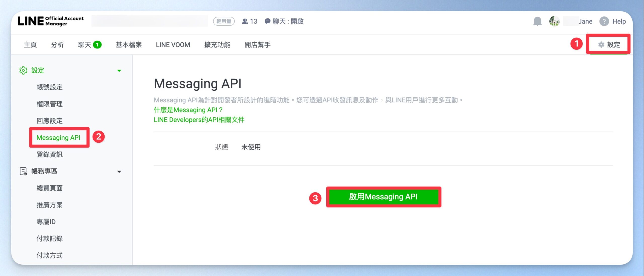Image resolution: width=644 pixels, height=276 pixels.
Task: Click the sidebar 設定 gear icon
Action: (23, 70)
